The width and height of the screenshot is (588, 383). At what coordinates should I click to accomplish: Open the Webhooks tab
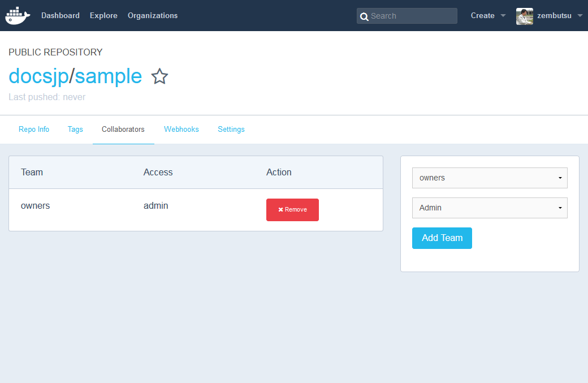(181, 129)
